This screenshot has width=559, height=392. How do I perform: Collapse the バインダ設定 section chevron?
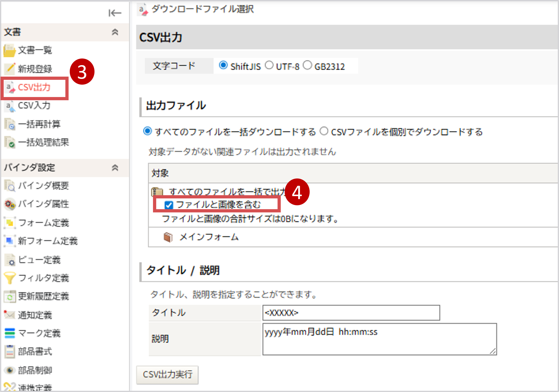pos(115,167)
